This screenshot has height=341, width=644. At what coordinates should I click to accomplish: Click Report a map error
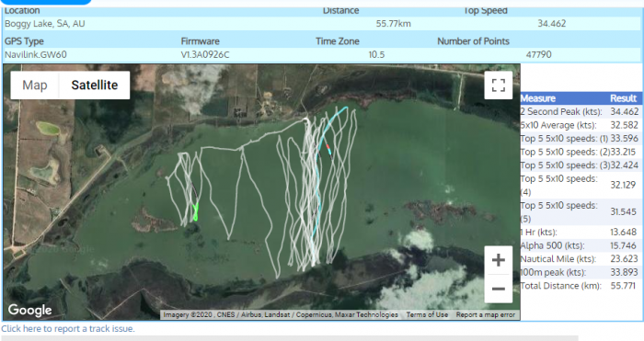click(486, 314)
